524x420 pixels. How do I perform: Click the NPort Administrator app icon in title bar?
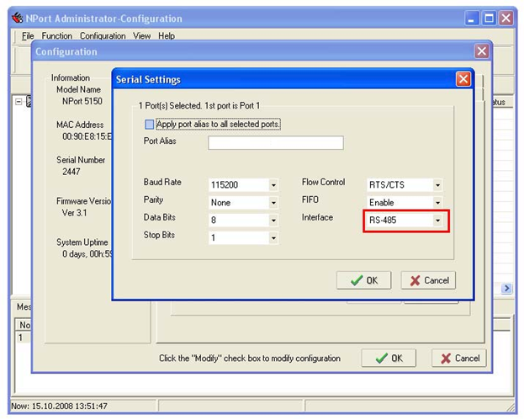point(17,18)
